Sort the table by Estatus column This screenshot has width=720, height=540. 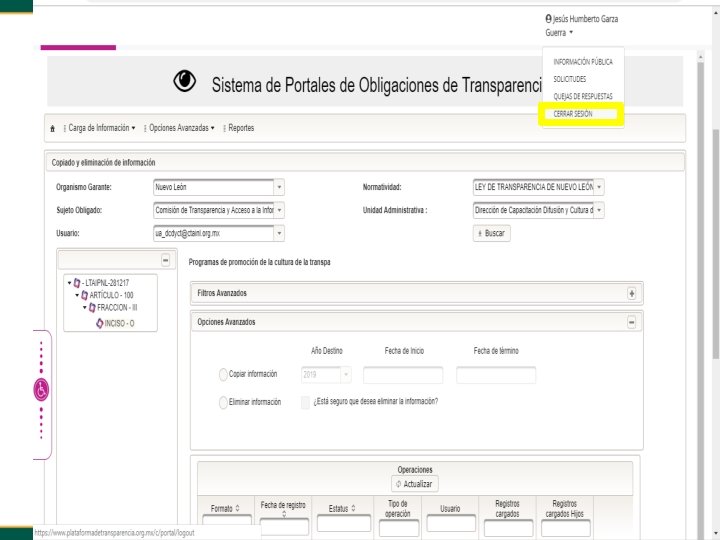tap(353, 508)
